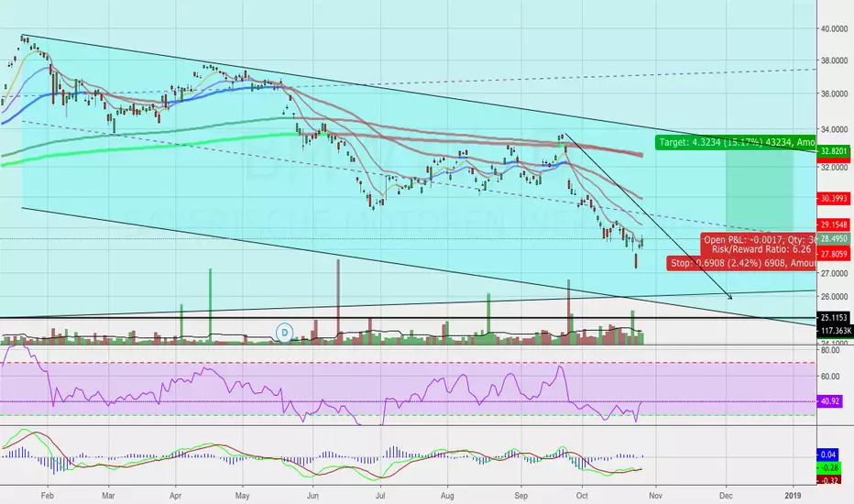
Task: Click the Apr label on time axis
Action: click(175, 496)
